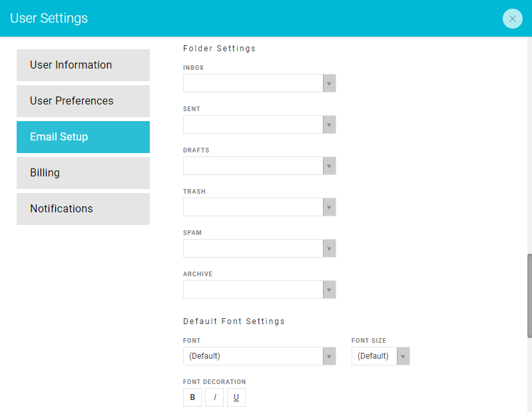This screenshot has width=532, height=412.
Task: Open the Font dropdown arrow
Action: [329, 356]
